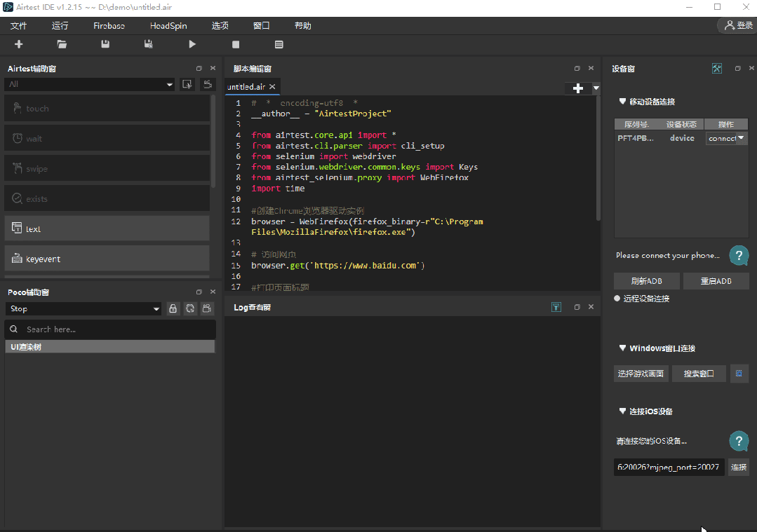This screenshot has width=757, height=532.
Task: Click the script editor vertical scrollbar
Action: (x=598, y=159)
